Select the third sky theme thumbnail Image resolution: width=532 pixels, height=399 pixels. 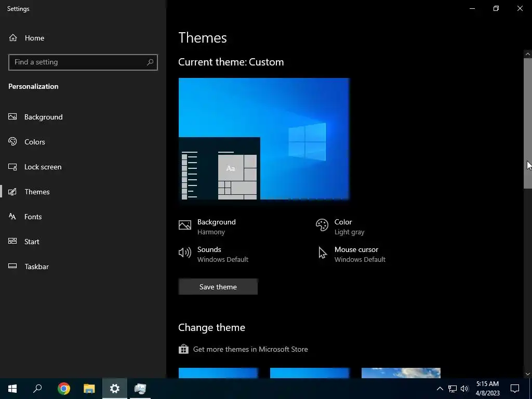[401, 373]
